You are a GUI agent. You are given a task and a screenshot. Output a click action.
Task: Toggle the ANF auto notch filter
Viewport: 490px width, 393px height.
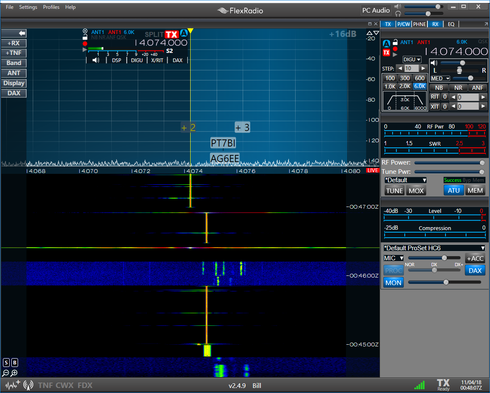coord(477,88)
